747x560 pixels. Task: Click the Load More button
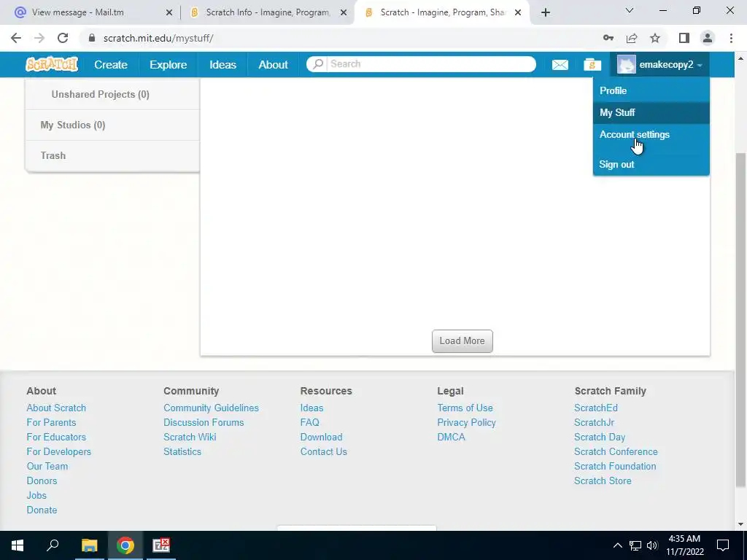pos(462,341)
